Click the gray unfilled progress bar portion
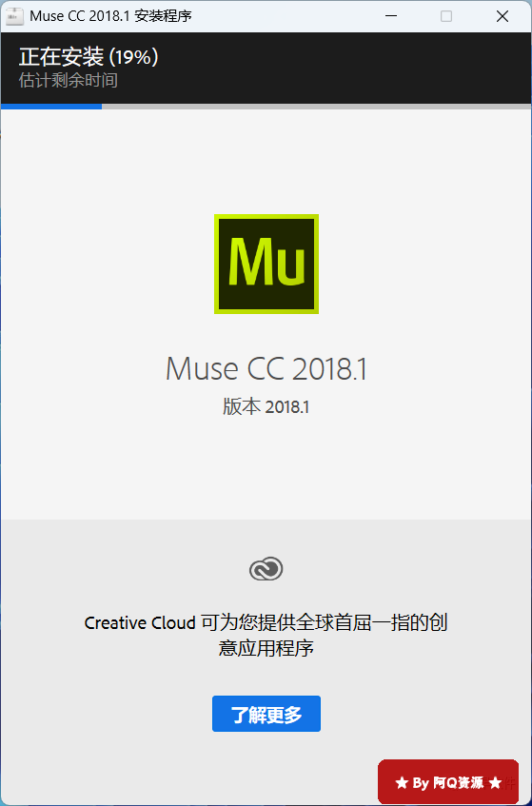 pos(316,107)
